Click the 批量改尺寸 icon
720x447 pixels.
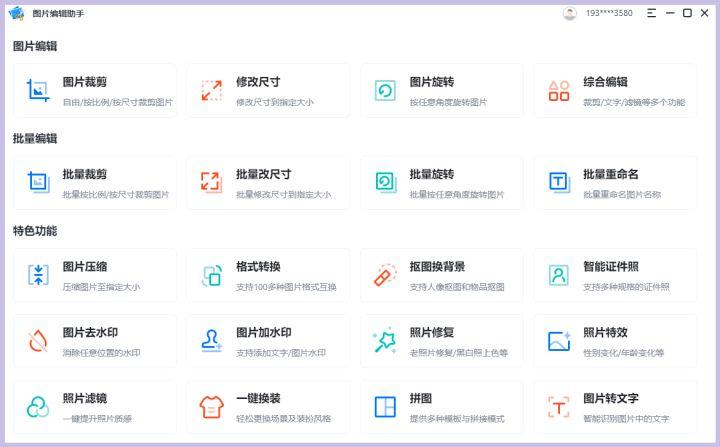tap(212, 182)
